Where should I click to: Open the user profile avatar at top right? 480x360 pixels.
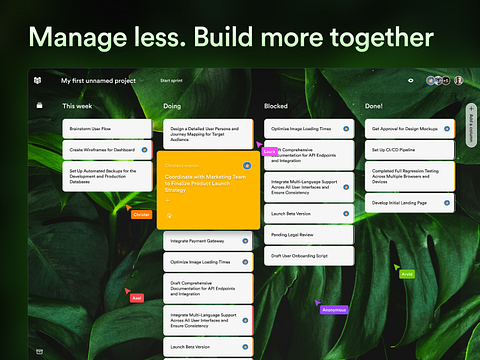pyautogui.click(x=459, y=80)
